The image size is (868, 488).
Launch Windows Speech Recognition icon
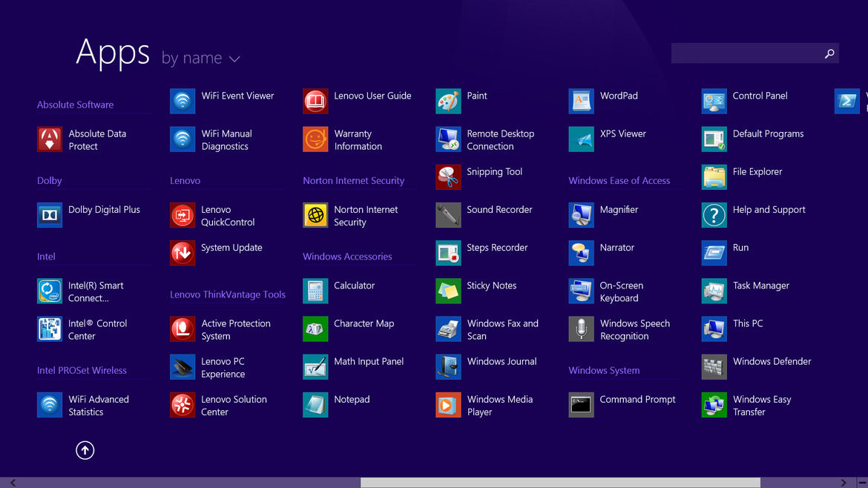tap(581, 329)
